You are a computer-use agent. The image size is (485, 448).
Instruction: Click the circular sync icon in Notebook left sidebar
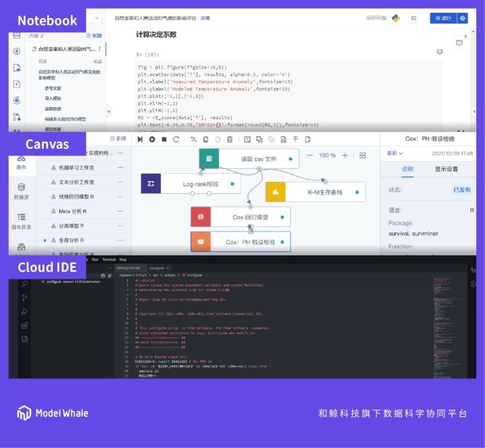(17, 100)
